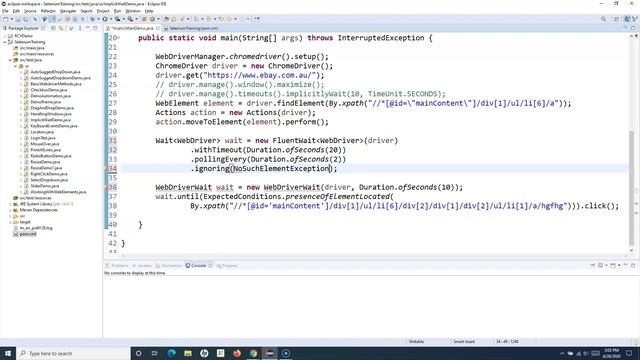The height and width of the screenshot is (360, 640).
Task: Click the Open Task toolbar icon
Action: pos(173,19)
